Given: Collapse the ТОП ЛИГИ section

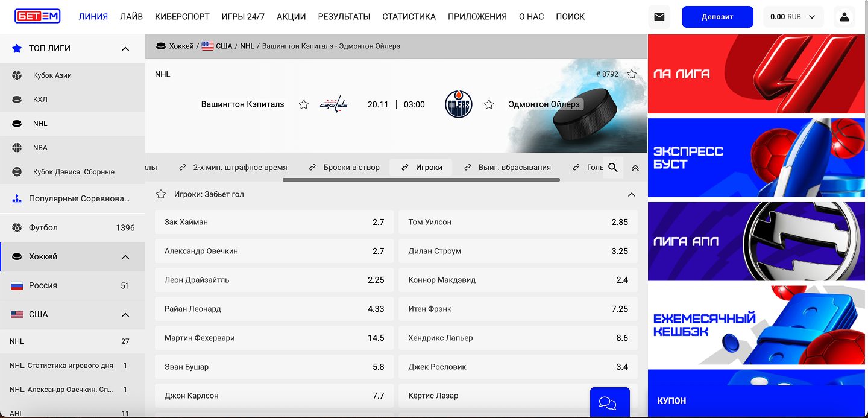Looking at the screenshot, I should (125, 49).
